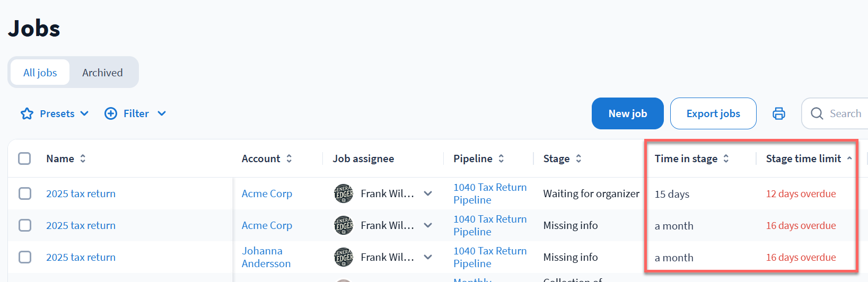Click the New job button

(627, 113)
